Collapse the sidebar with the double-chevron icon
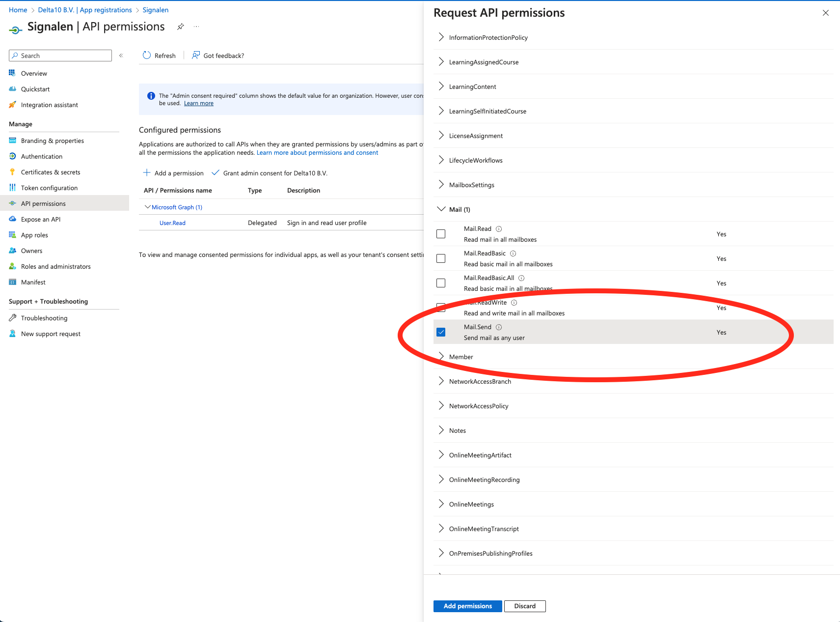 click(121, 56)
